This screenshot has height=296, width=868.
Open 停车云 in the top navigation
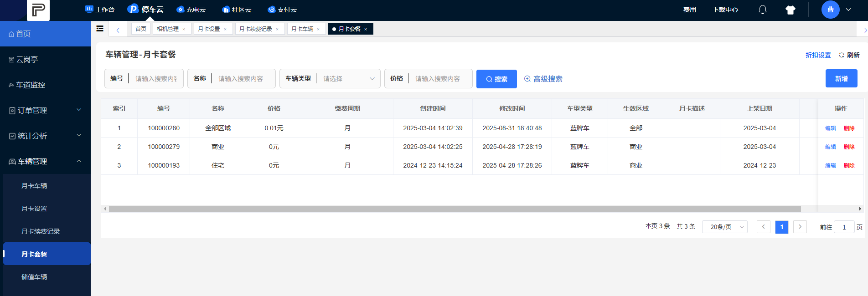(x=145, y=9)
